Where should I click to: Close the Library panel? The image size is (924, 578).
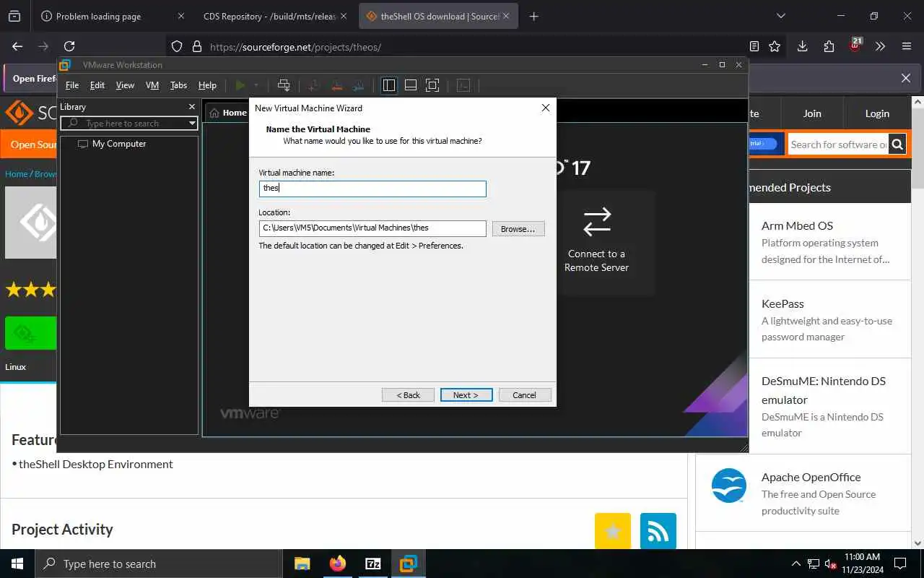pos(191,107)
